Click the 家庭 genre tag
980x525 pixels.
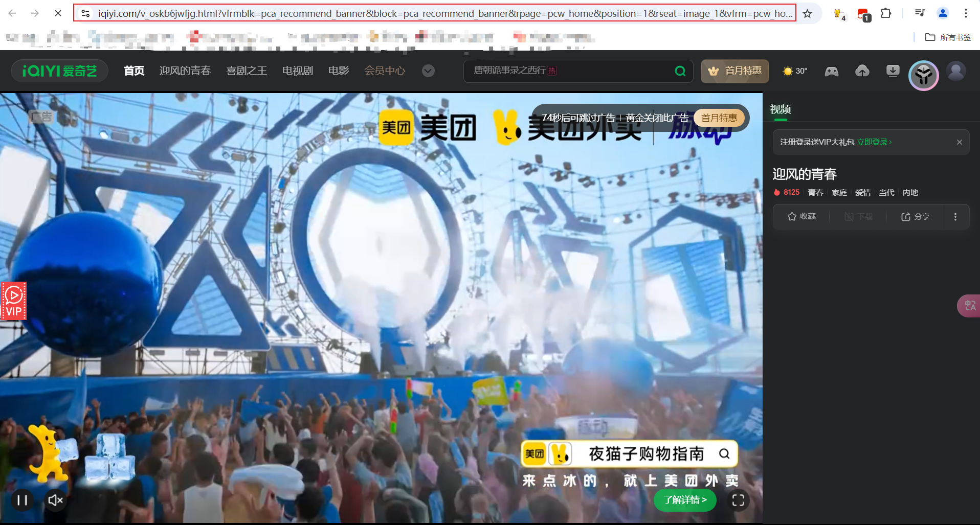[x=839, y=193]
